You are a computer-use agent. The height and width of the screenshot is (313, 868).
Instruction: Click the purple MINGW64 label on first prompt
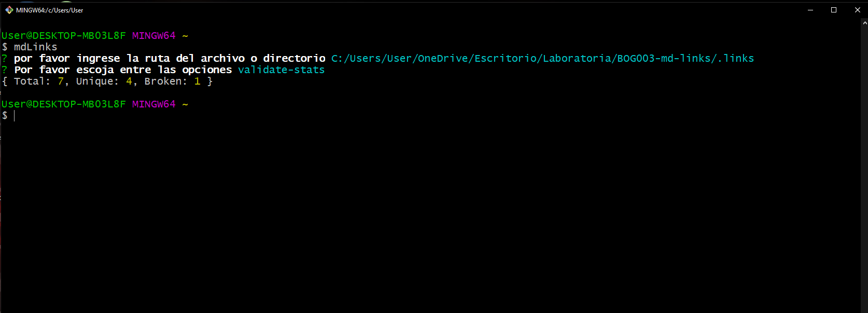[x=153, y=35]
